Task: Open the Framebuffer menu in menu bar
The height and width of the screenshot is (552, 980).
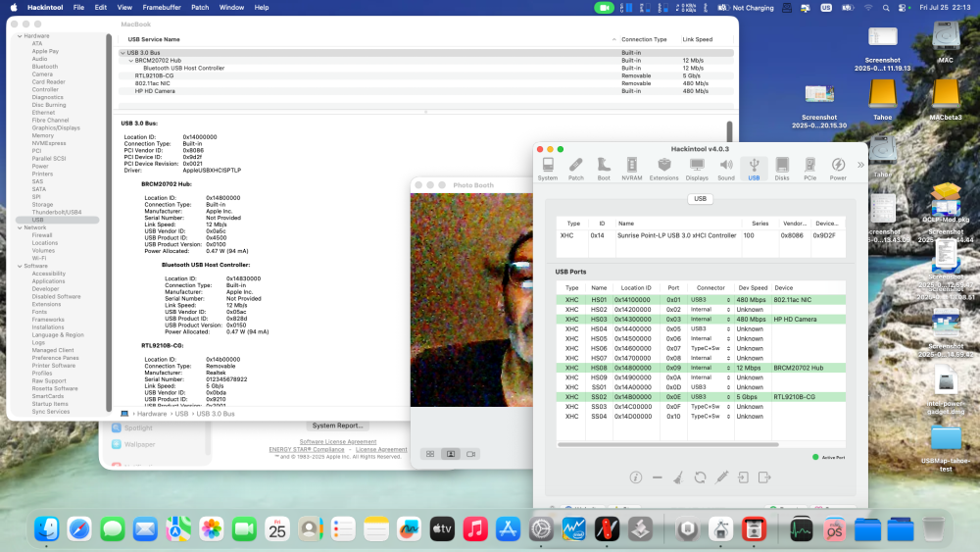Action: tap(162, 8)
